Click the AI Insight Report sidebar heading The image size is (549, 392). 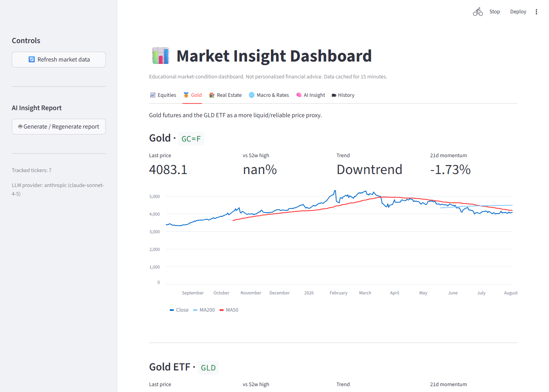pyautogui.click(x=36, y=108)
